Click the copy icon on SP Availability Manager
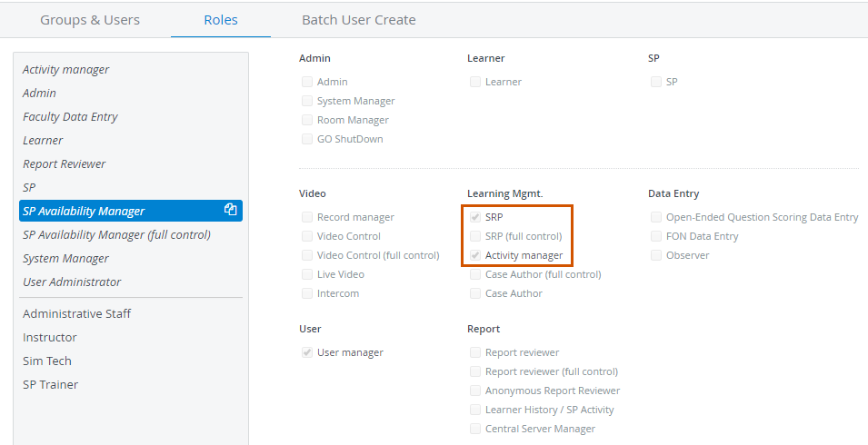The height and width of the screenshot is (445, 868). coord(230,210)
